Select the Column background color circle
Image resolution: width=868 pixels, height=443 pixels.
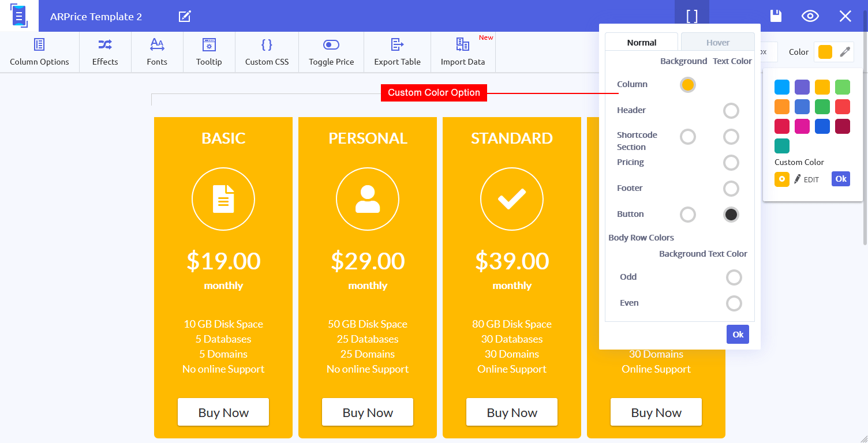[687, 85]
